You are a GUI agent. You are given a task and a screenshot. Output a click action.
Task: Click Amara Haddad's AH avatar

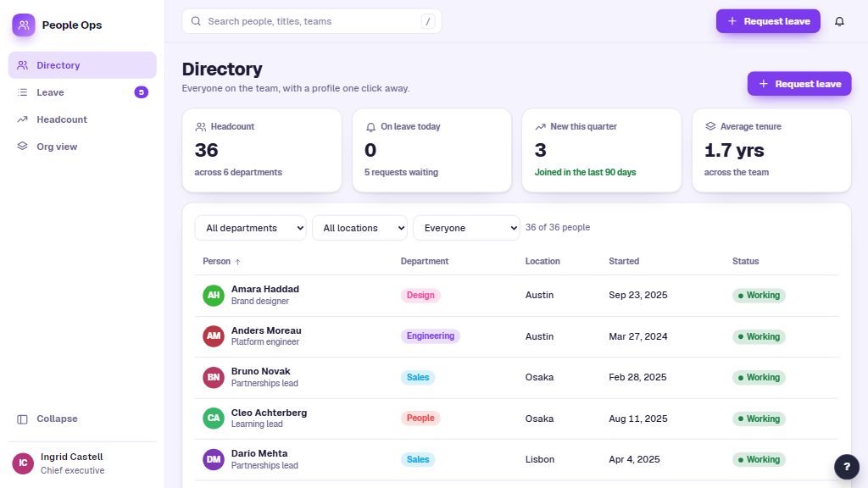click(214, 296)
